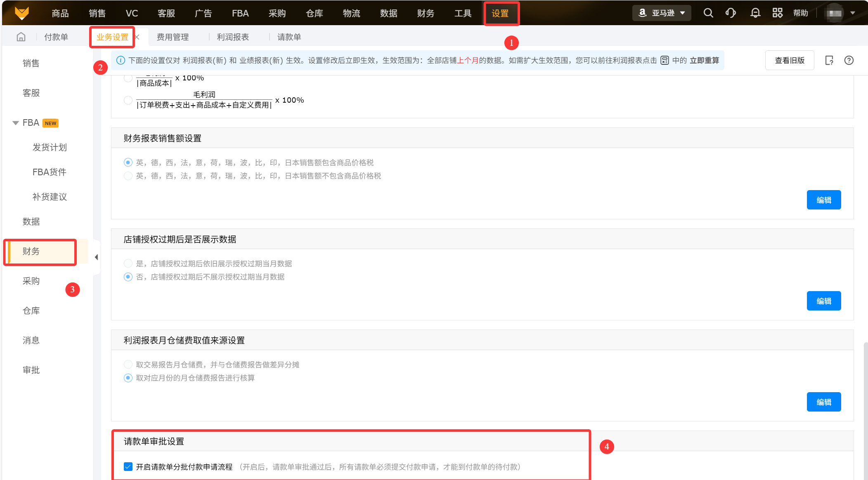Click the question mark help icon

849,60
